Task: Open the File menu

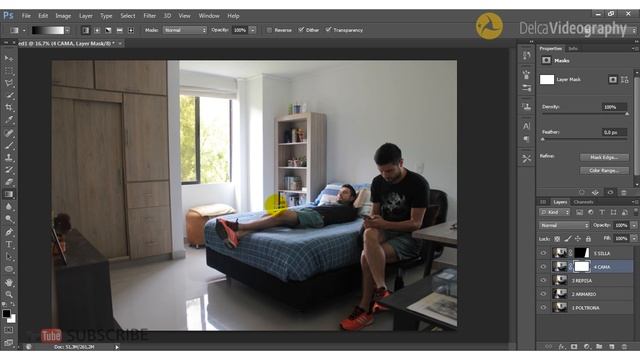Action: (x=27, y=16)
